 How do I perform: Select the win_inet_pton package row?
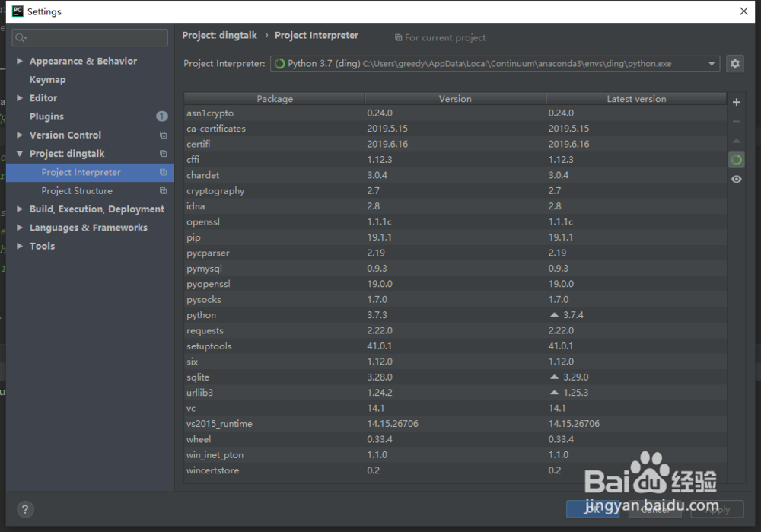[455, 455]
